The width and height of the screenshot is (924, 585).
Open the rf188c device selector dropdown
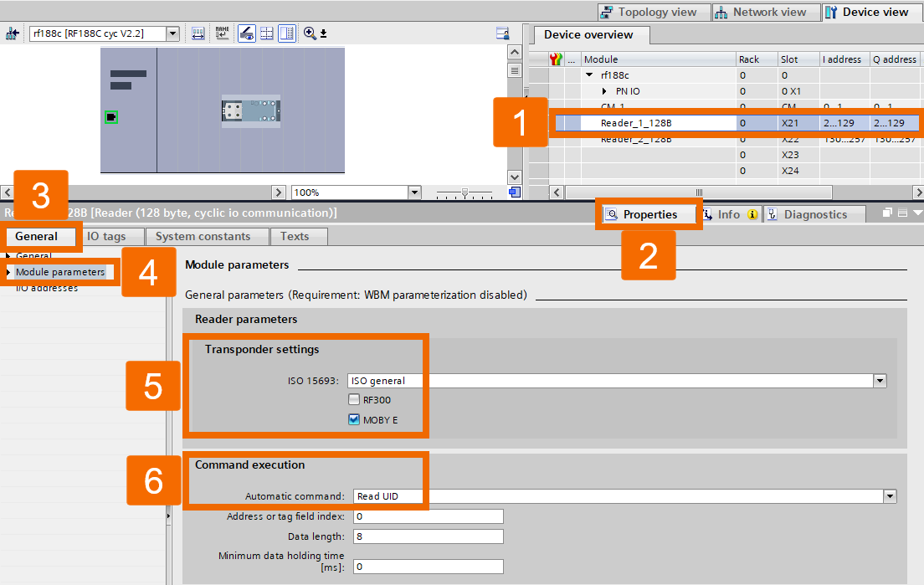tap(172, 33)
